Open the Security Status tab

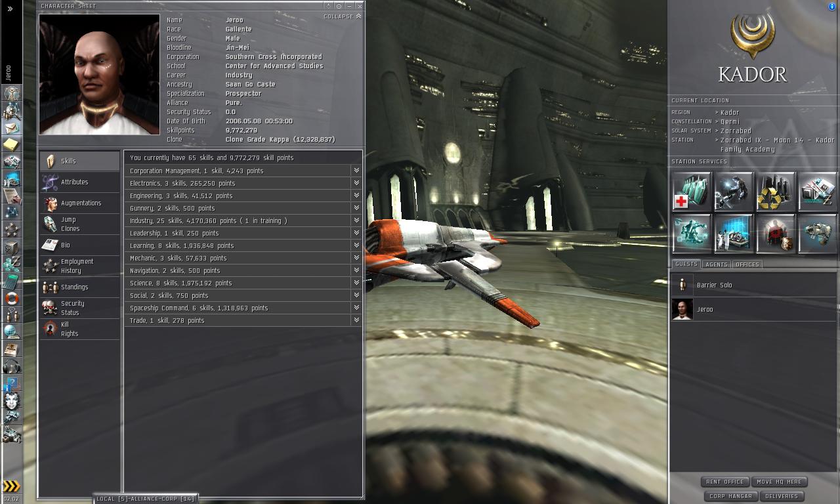tap(79, 308)
